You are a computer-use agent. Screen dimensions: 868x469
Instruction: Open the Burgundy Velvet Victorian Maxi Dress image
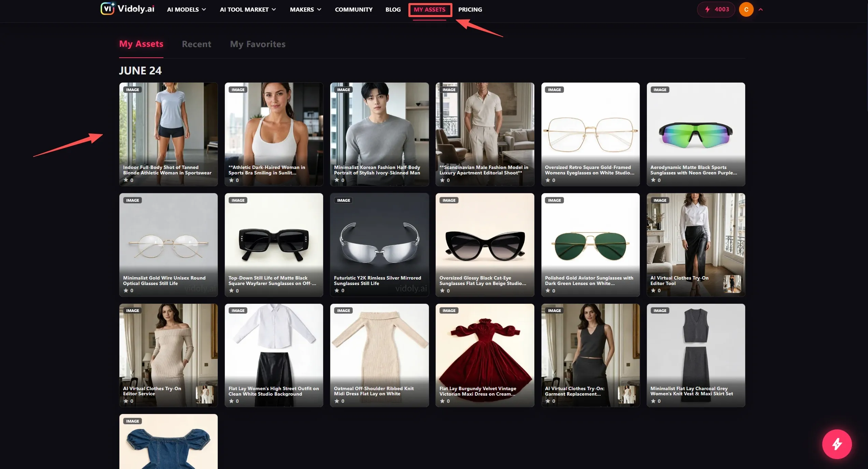(x=485, y=355)
